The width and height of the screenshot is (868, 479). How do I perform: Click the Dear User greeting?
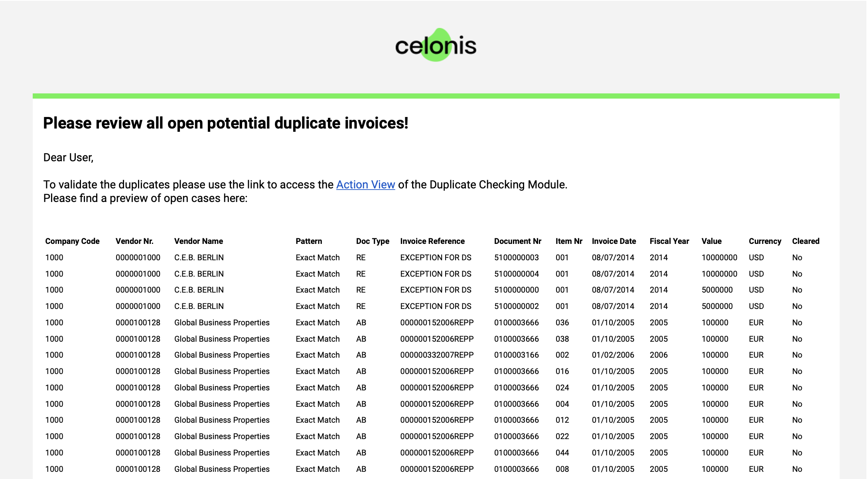tap(68, 157)
